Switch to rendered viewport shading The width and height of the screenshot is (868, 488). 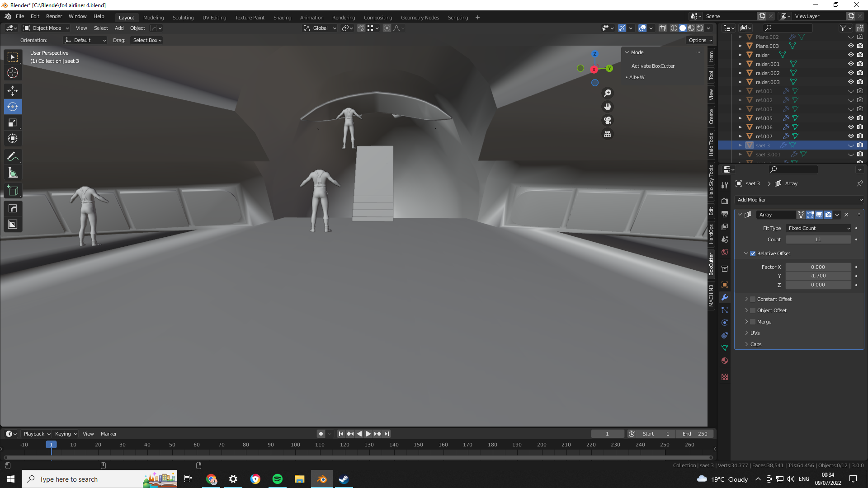(700, 28)
